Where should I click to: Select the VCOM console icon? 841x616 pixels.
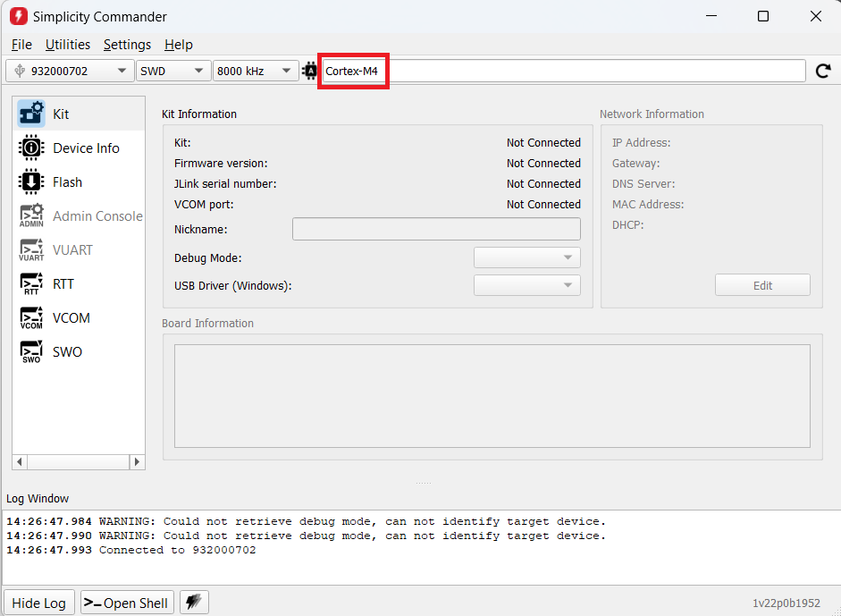tap(31, 318)
